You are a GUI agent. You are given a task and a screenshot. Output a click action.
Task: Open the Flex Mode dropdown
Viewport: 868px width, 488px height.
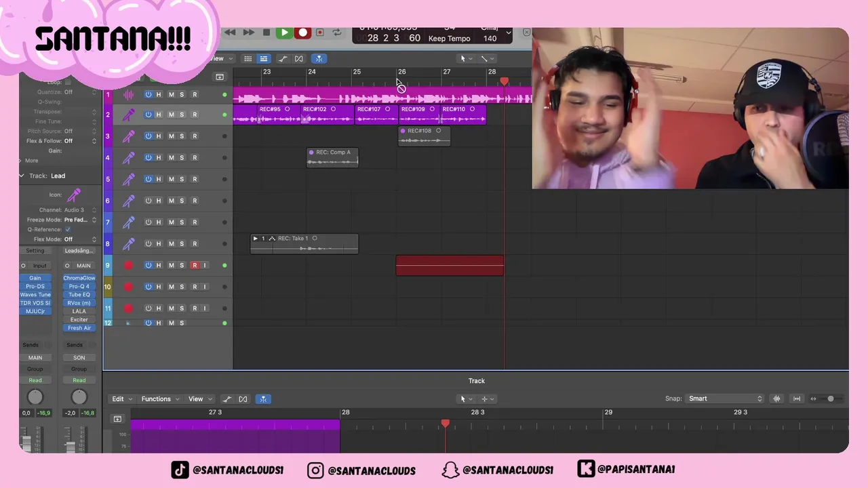(x=80, y=239)
